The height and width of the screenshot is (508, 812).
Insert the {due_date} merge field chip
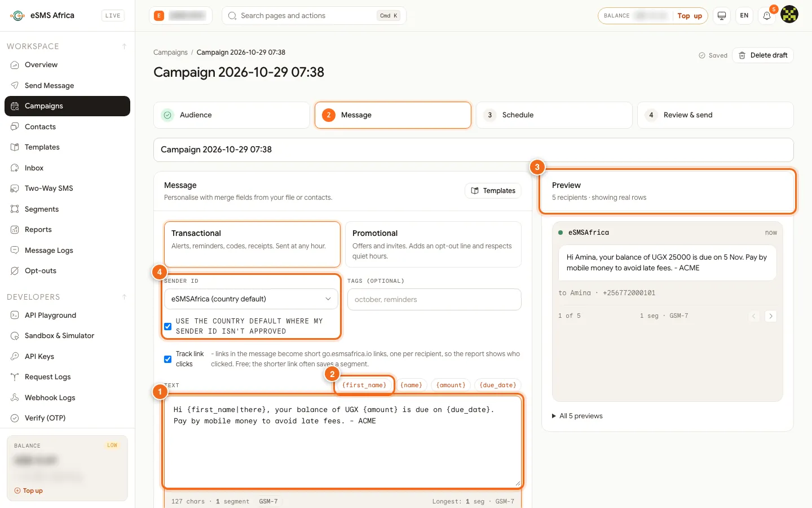(498, 385)
